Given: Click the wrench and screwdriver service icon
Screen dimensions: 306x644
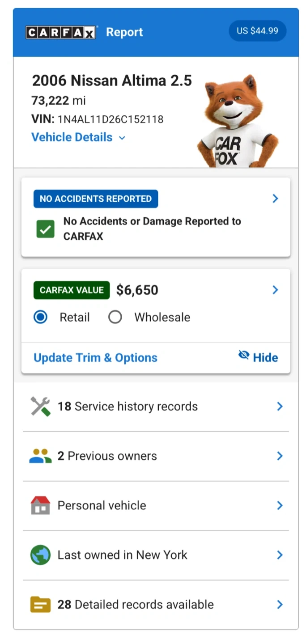Looking at the screenshot, I should coord(40,407).
